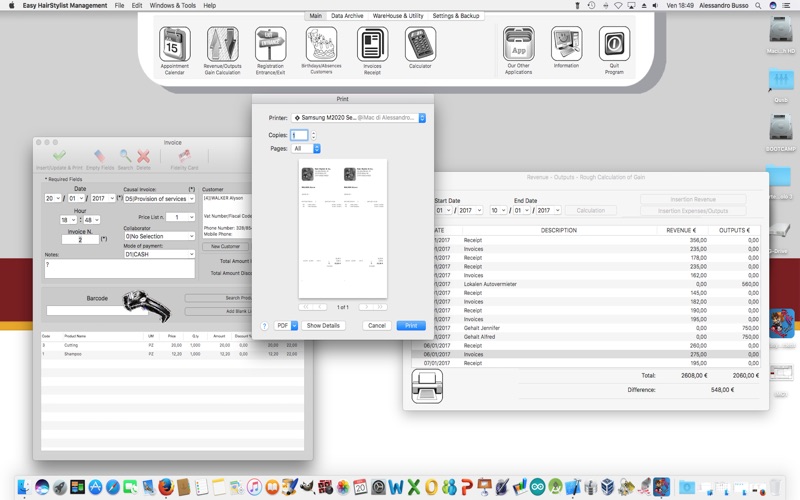Click the Quit Program power icon
The width and height of the screenshot is (800, 500).
(x=614, y=44)
